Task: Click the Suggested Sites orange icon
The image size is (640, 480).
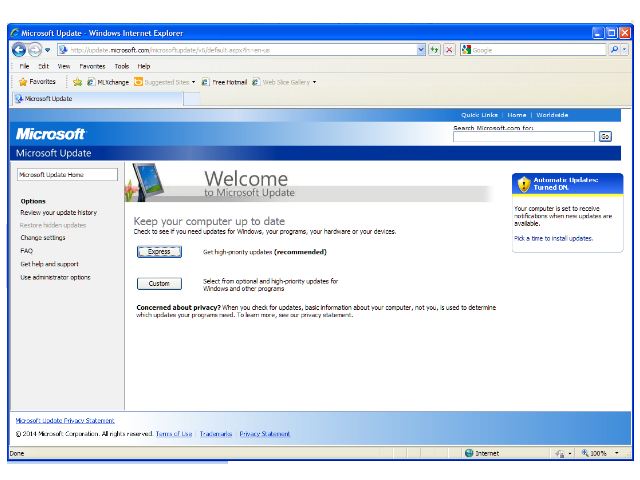Action: [138, 82]
